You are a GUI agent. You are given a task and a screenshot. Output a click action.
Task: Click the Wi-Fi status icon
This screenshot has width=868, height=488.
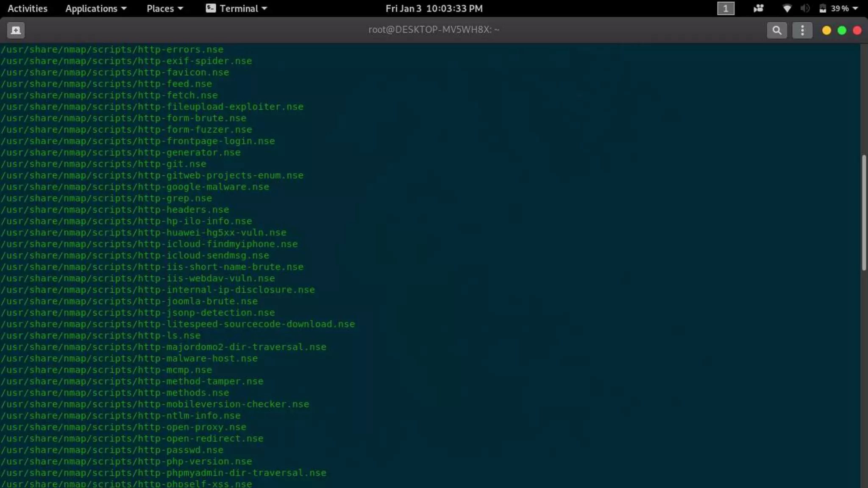pyautogui.click(x=787, y=8)
